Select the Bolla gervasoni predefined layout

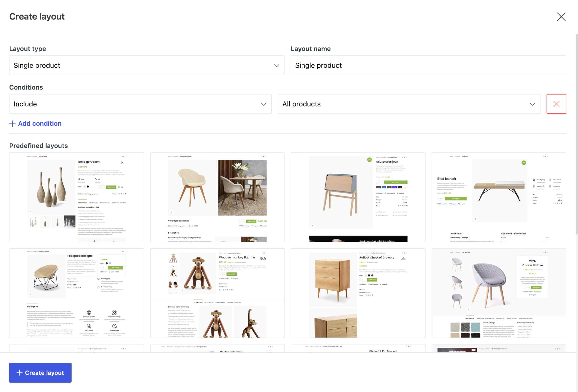point(77,197)
